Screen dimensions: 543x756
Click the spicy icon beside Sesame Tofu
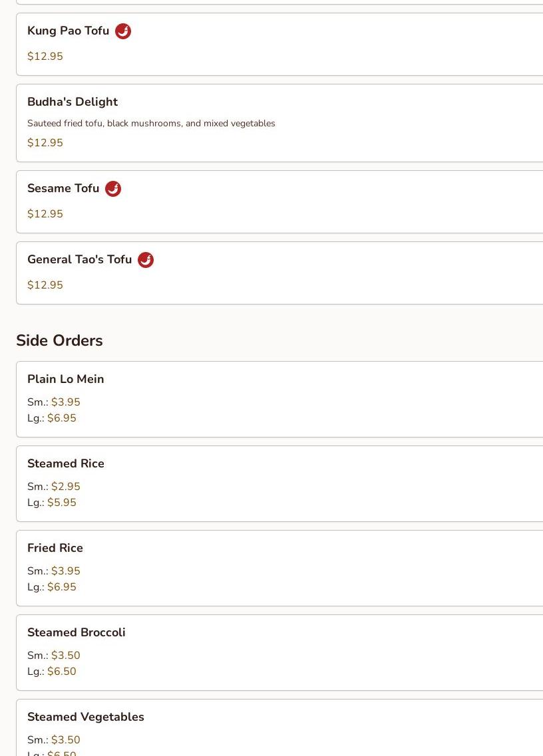[x=113, y=189]
